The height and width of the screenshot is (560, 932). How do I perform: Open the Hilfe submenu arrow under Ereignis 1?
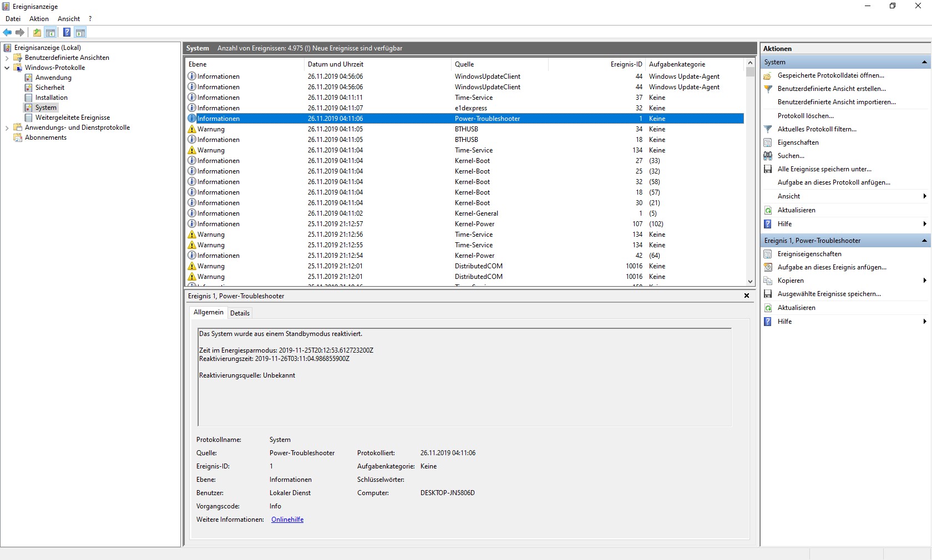point(925,322)
